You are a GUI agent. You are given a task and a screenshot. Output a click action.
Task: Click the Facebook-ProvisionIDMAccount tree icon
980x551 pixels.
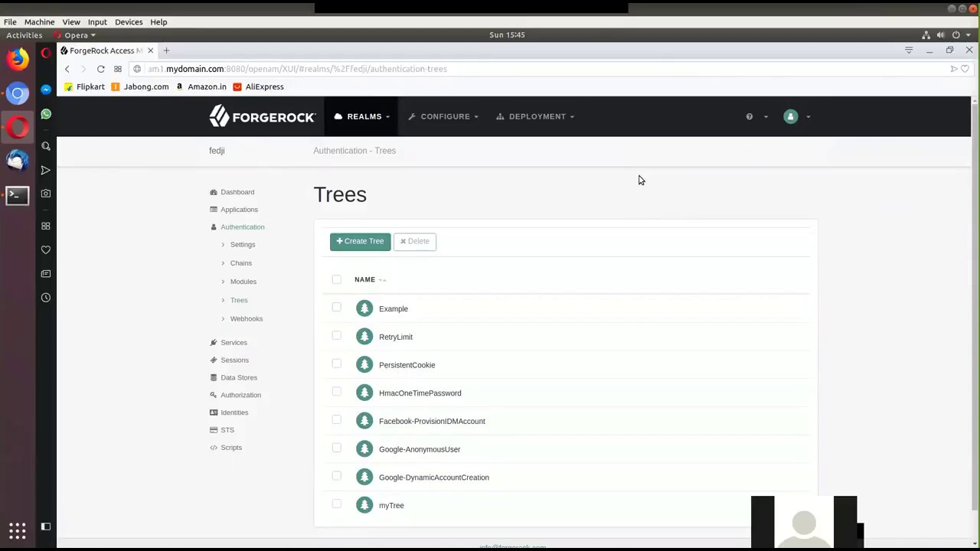364,421
